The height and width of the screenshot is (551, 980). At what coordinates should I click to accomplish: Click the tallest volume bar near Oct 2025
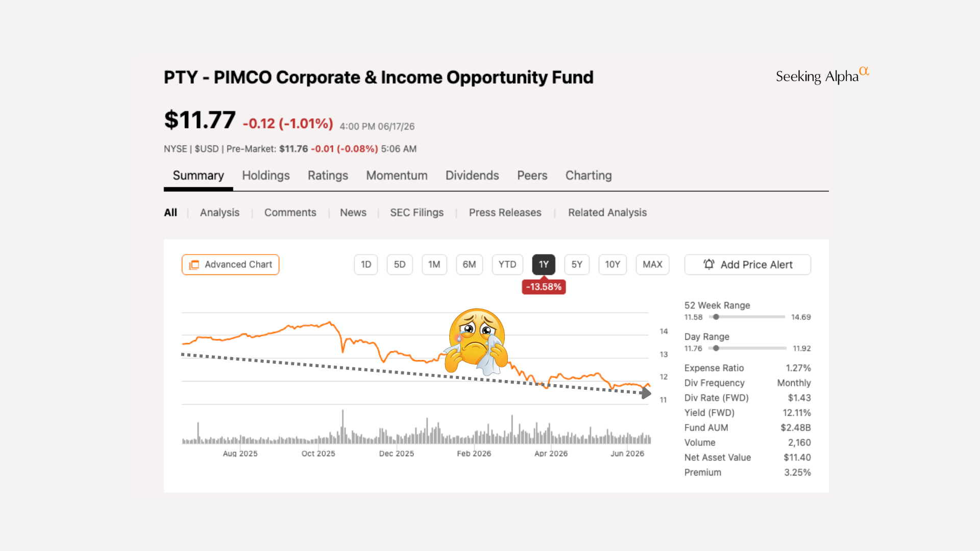coord(342,427)
